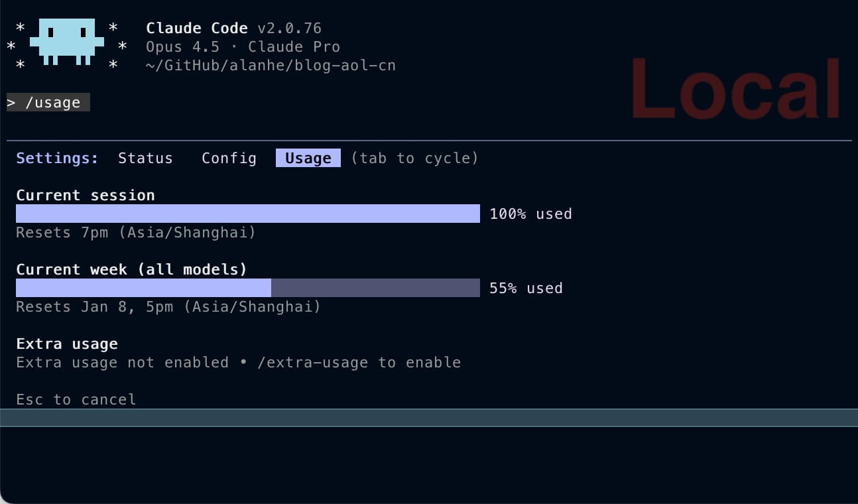Click the Current session progress bar
The height and width of the screenshot is (504, 858).
(247, 214)
